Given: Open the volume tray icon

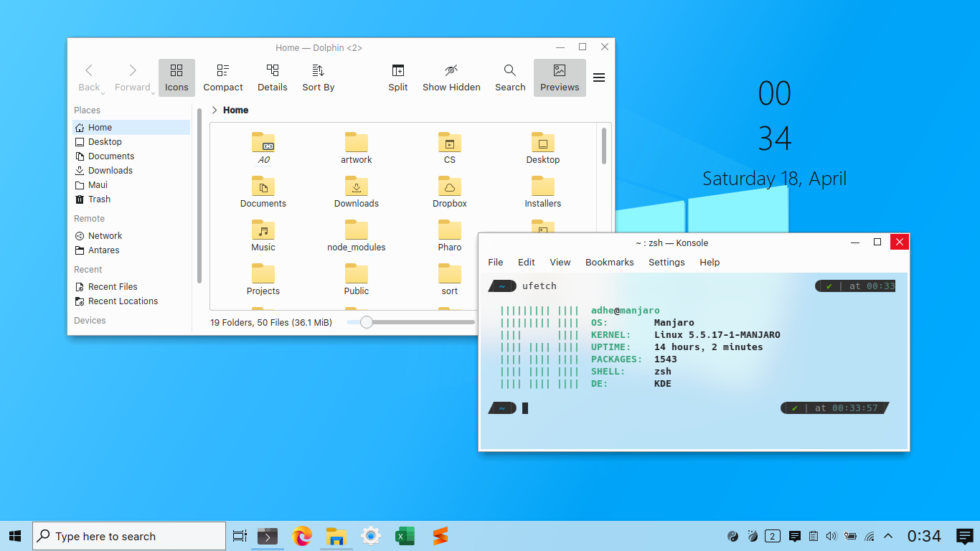Looking at the screenshot, I should pyautogui.click(x=831, y=536).
